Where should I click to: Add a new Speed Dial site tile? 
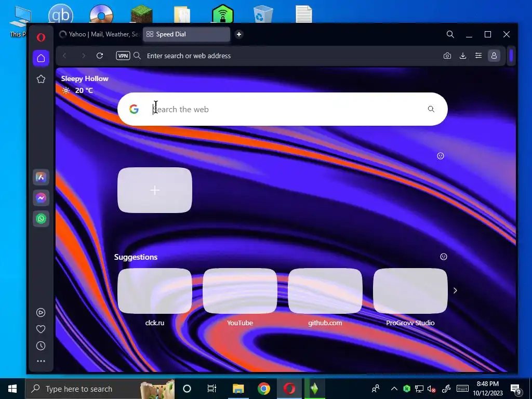point(155,190)
